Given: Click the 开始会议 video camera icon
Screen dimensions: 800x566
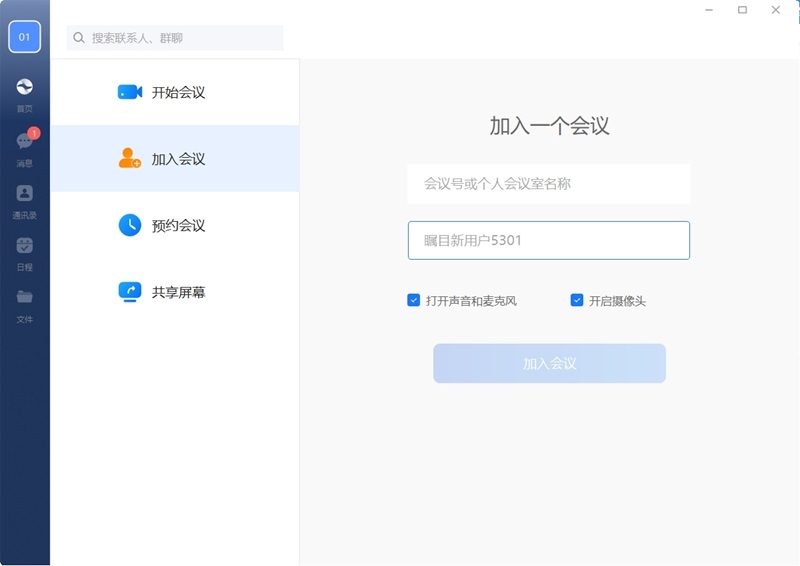Looking at the screenshot, I should coord(130,92).
